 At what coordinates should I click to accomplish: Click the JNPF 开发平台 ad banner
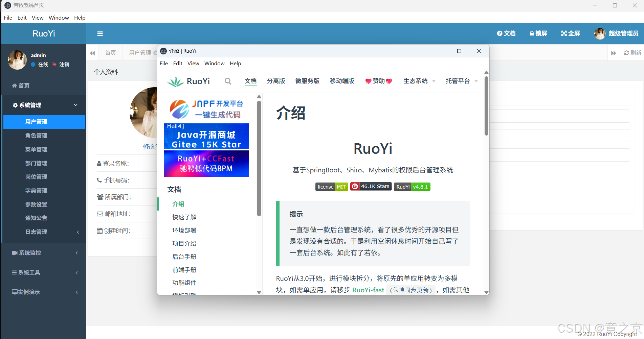click(x=206, y=109)
